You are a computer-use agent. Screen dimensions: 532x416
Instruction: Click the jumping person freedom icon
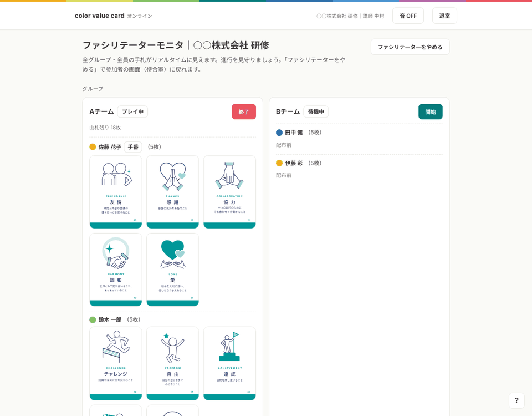coord(172,348)
